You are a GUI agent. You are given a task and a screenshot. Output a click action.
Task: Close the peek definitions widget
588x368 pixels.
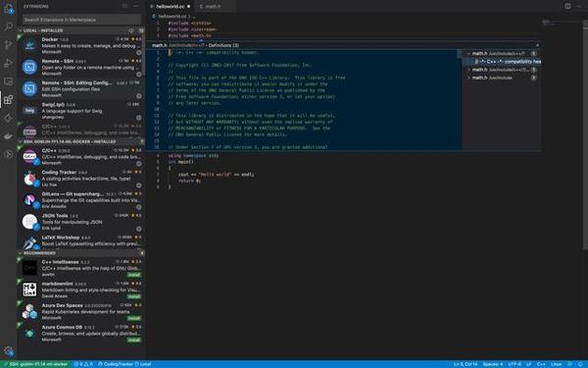537,45
